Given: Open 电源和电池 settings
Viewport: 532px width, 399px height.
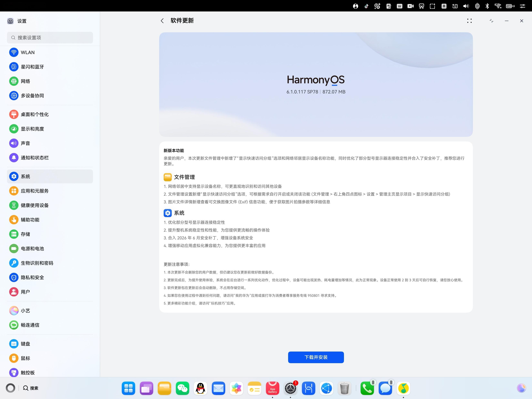Looking at the screenshot, I should point(50,249).
